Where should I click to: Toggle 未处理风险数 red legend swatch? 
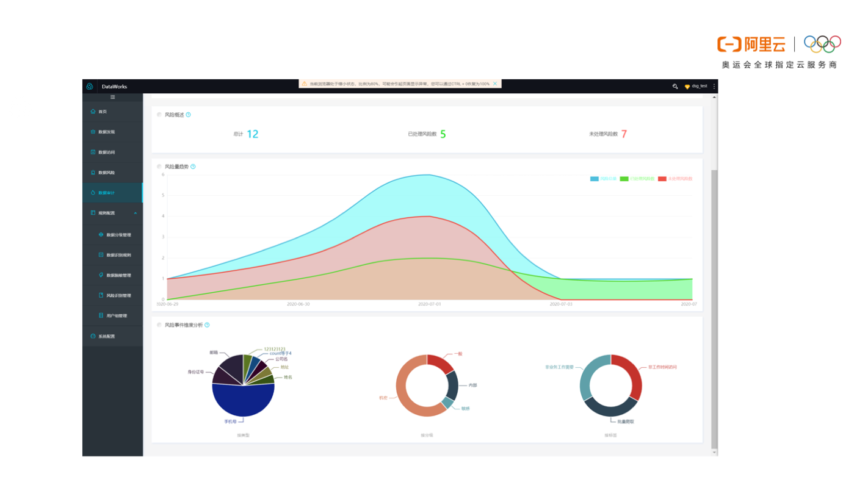click(x=662, y=179)
